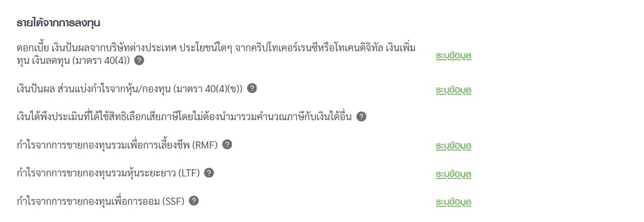Show help for เงินได้พึงประเมิน separate tax option
Screen dimensions: 644x222
(361, 117)
